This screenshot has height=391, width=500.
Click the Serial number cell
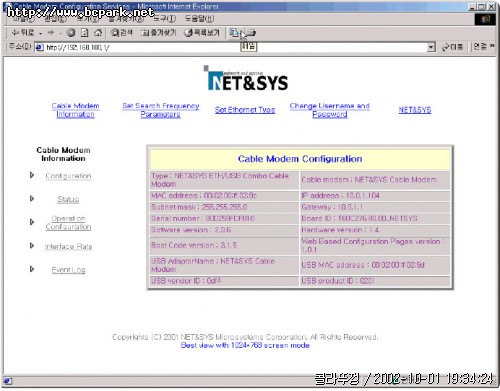[x=224, y=218]
